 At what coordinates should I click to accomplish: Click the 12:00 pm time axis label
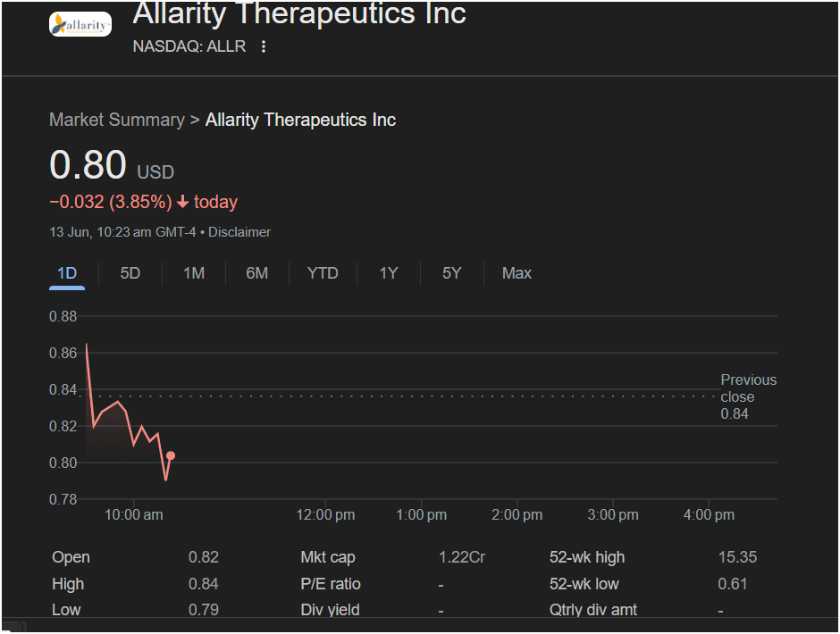tap(325, 515)
